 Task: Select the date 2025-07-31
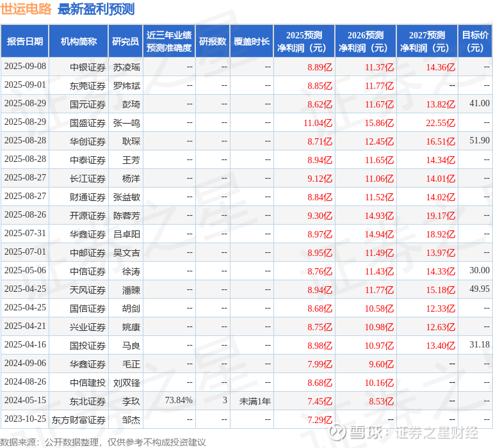25,233
